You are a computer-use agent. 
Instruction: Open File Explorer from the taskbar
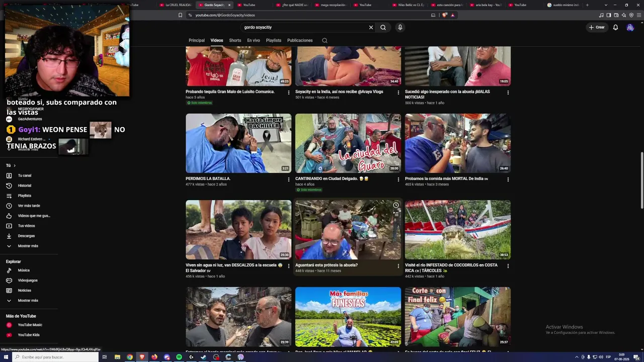click(x=117, y=357)
